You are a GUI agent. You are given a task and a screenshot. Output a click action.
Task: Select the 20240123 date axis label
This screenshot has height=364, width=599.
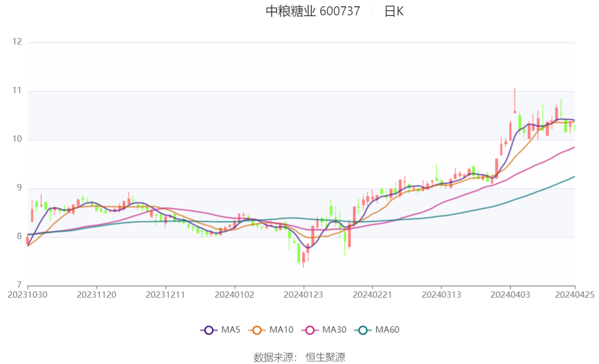tap(303, 295)
